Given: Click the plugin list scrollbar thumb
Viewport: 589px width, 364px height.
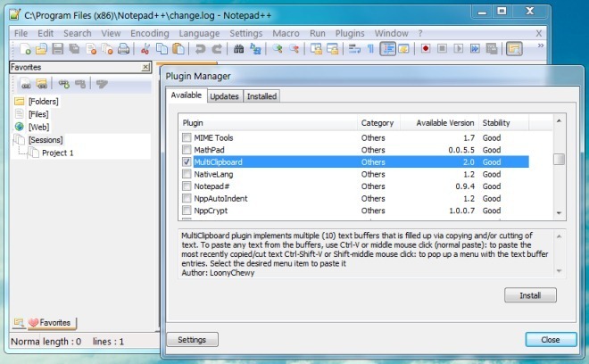Looking at the screenshot, I should point(559,160).
